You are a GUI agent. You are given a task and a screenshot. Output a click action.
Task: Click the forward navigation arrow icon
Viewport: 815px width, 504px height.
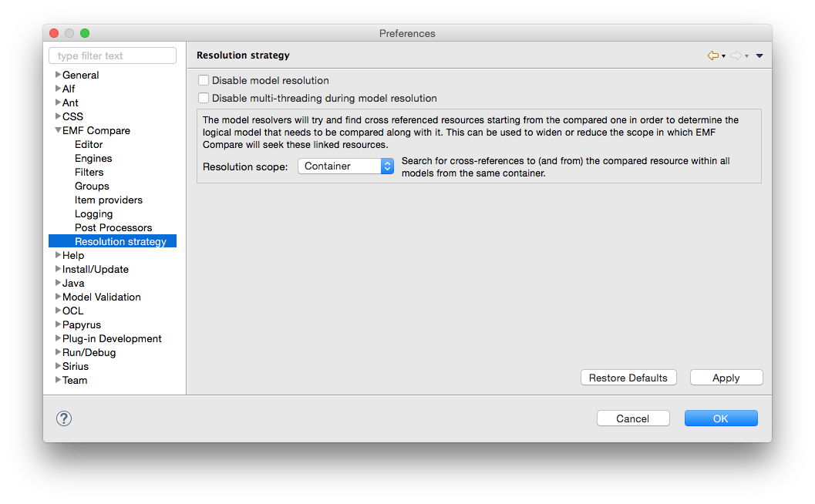(x=736, y=55)
